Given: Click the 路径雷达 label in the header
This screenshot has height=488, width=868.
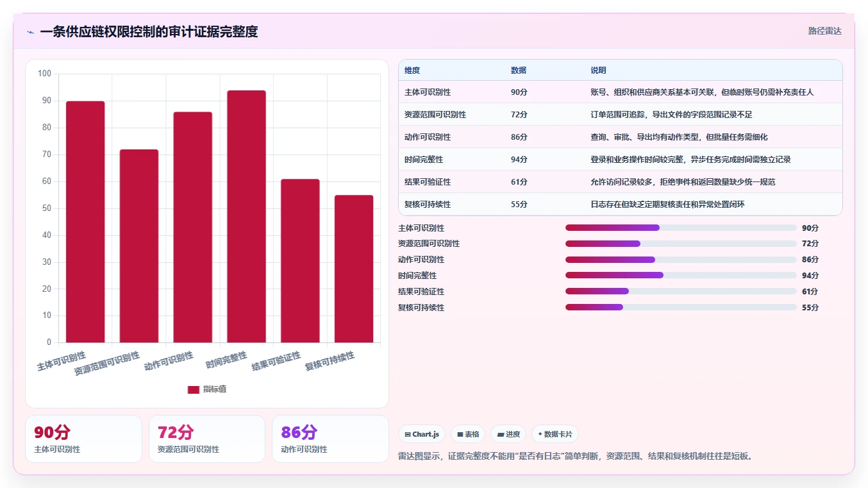Looking at the screenshot, I should click(x=824, y=31).
